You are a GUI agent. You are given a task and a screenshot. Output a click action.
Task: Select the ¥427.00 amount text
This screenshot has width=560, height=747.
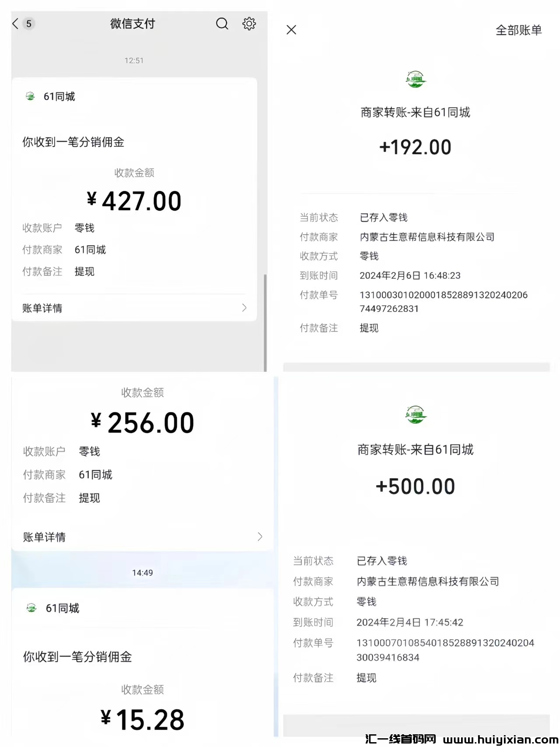click(x=134, y=201)
